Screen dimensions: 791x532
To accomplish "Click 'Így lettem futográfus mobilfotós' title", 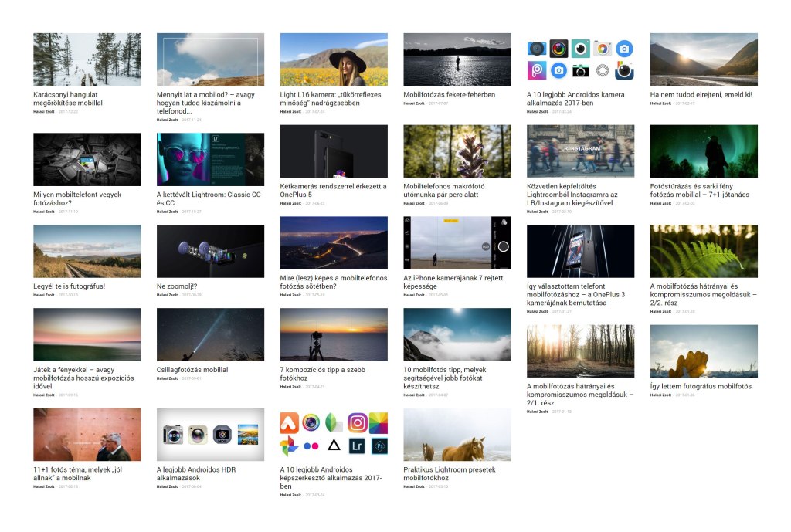I will coord(701,385).
